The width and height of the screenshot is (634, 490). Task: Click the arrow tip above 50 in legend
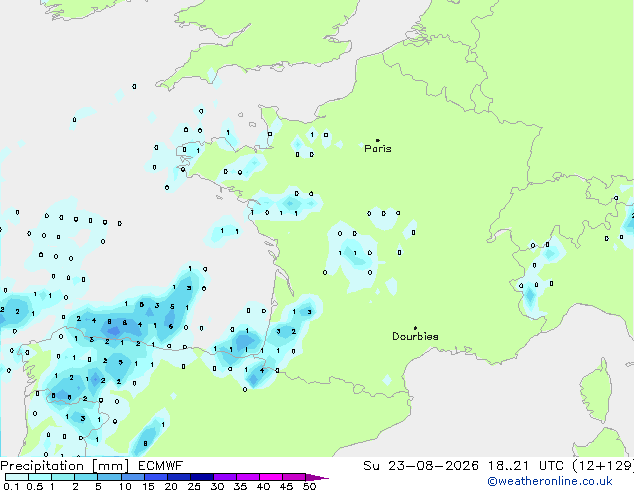[317, 477]
